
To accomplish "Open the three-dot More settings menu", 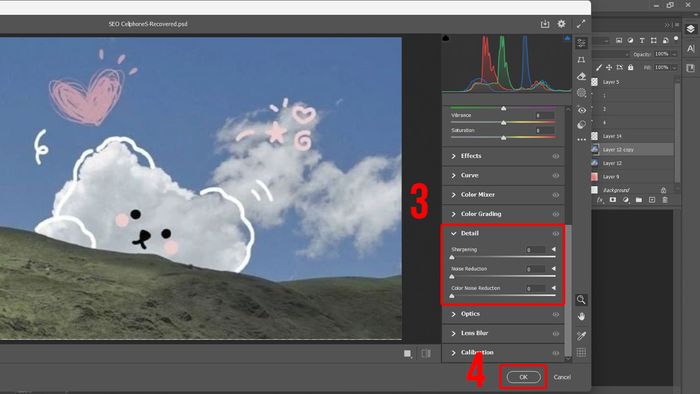I will click(581, 140).
